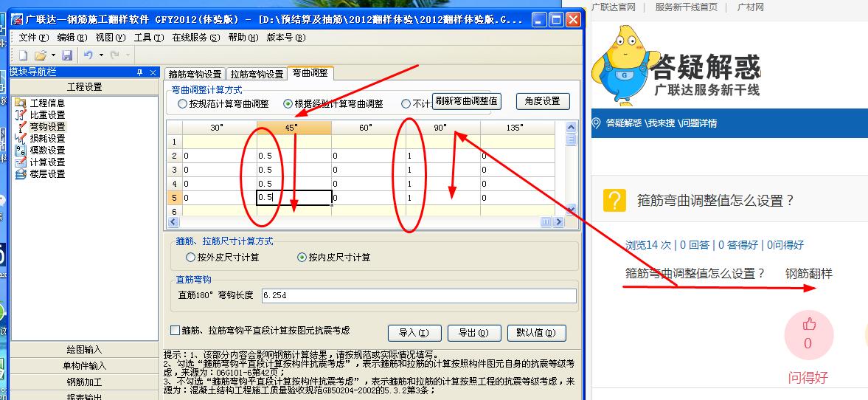Open the 视图(V) menu
The width and height of the screenshot is (868, 400).
pos(110,38)
